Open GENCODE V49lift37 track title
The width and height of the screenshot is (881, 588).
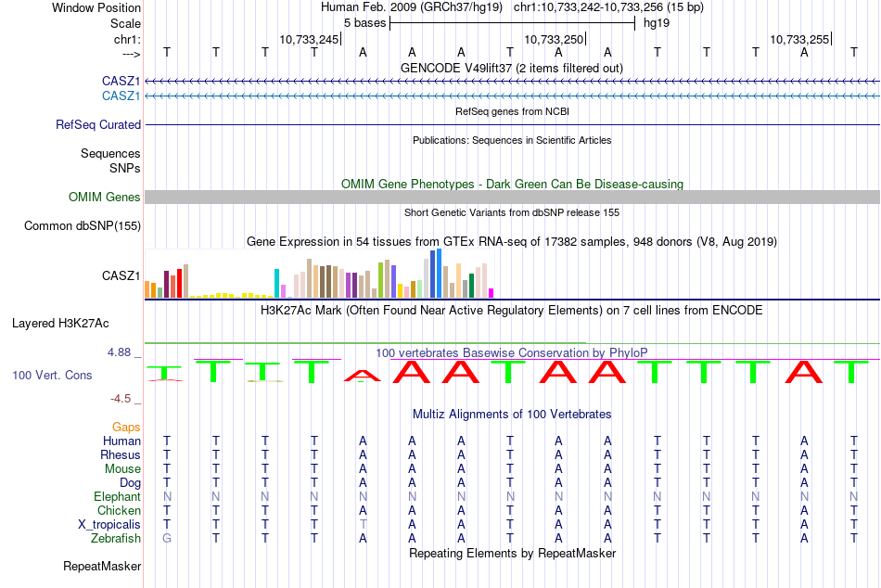click(x=512, y=68)
